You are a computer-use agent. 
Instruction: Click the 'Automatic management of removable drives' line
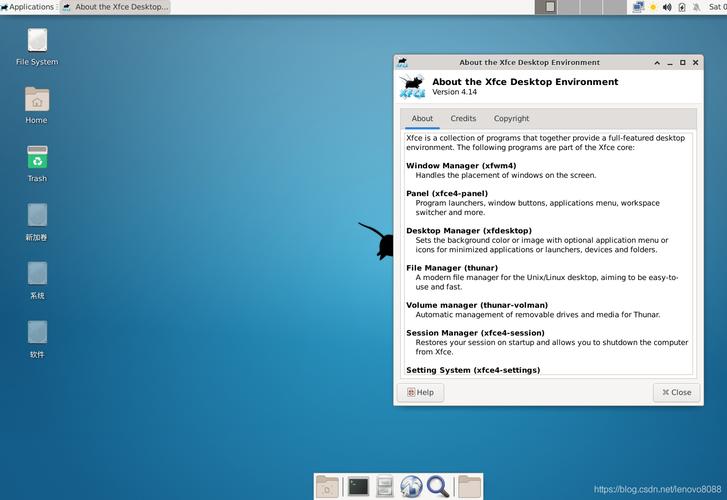coord(538,314)
